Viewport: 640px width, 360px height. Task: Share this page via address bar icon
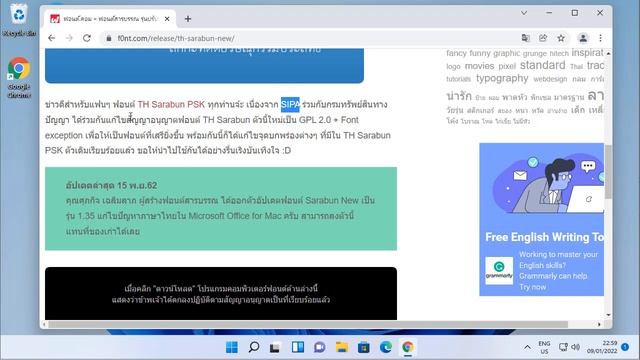[x=543, y=38]
